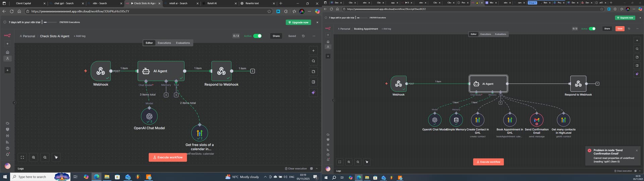644x181 pixels.
Task: Click the Windows taskbar search box
Action: pyautogui.click(x=32, y=177)
